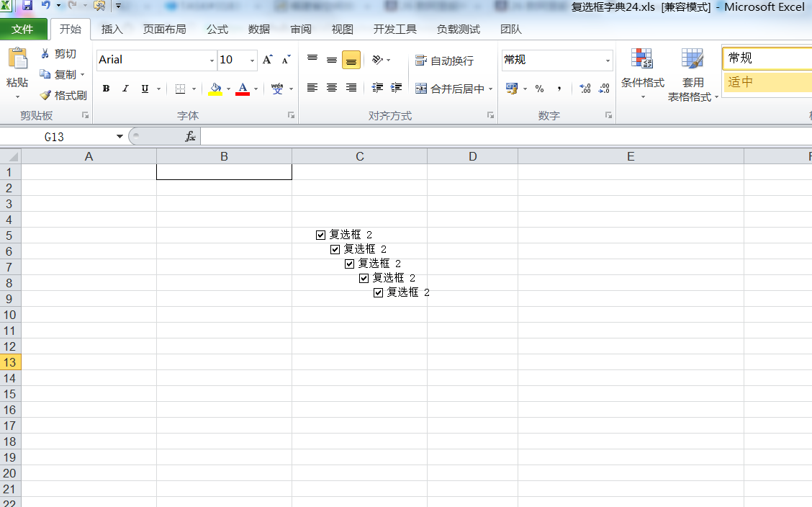Toggle Underline formatting
The width and height of the screenshot is (812, 507).
(145, 89)
